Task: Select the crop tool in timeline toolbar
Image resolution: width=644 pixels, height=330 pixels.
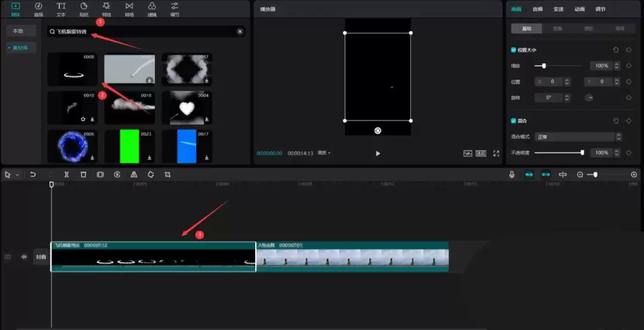Action: (x=168, y=175)
